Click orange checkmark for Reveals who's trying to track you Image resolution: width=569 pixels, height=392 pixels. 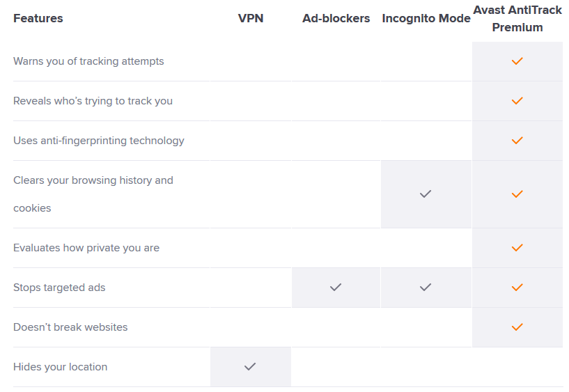(517, 100)
